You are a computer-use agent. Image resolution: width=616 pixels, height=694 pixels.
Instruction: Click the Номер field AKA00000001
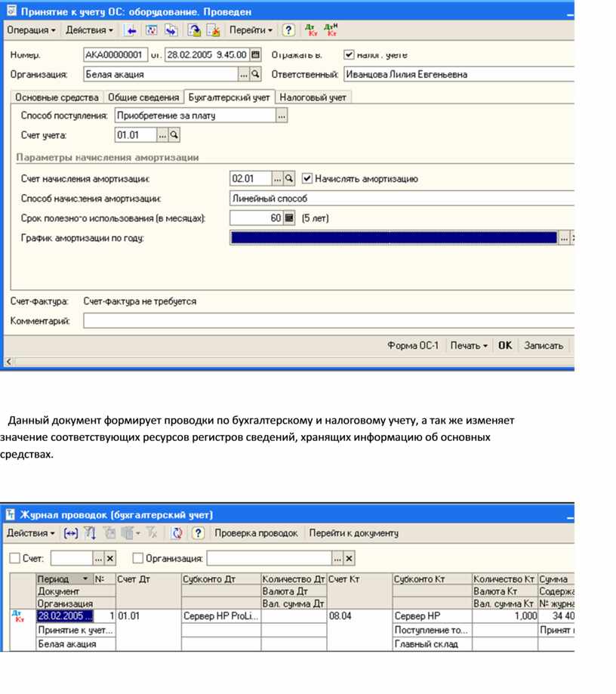(115, 55)
